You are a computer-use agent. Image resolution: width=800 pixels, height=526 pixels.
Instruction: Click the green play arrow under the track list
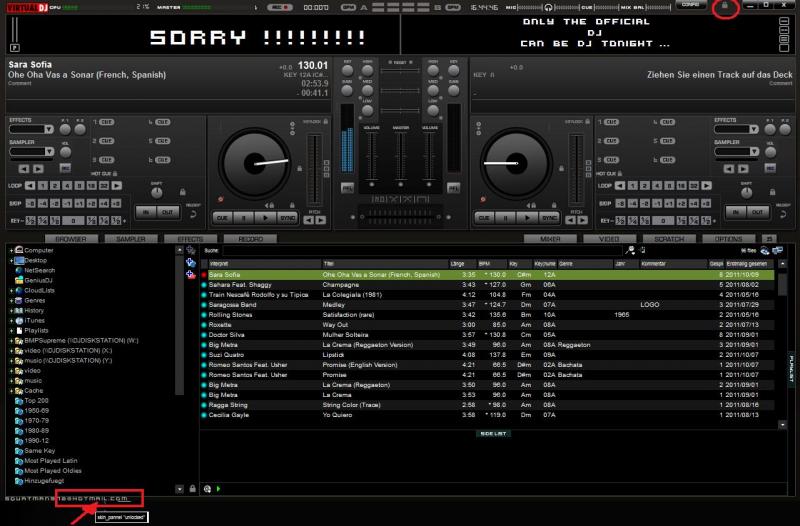click(218, 489)
